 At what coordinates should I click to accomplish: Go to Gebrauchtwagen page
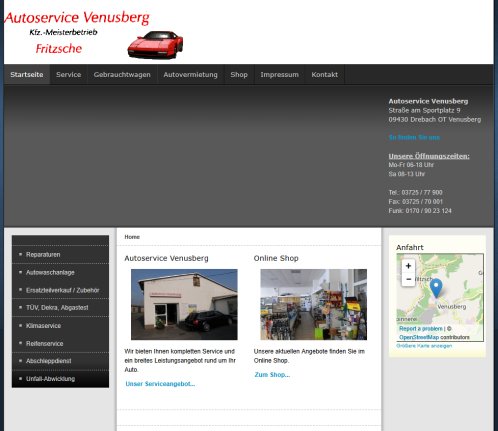(122, 75)
